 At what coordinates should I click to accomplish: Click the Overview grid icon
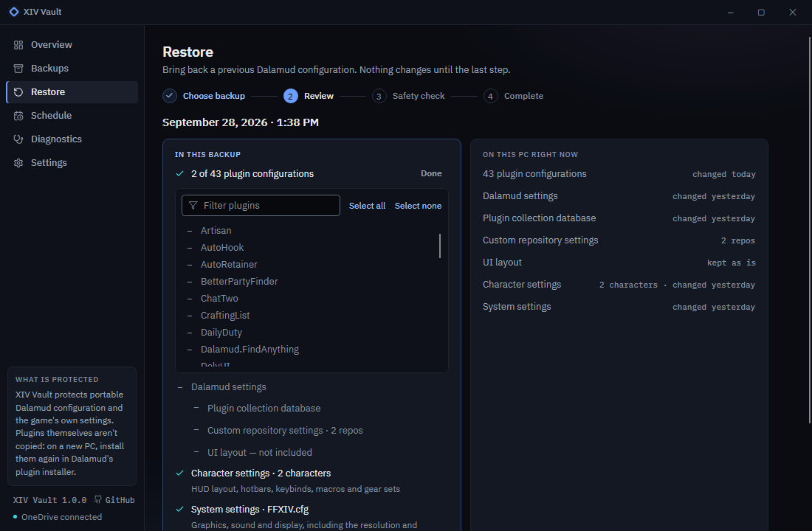[x=18, y=45]
